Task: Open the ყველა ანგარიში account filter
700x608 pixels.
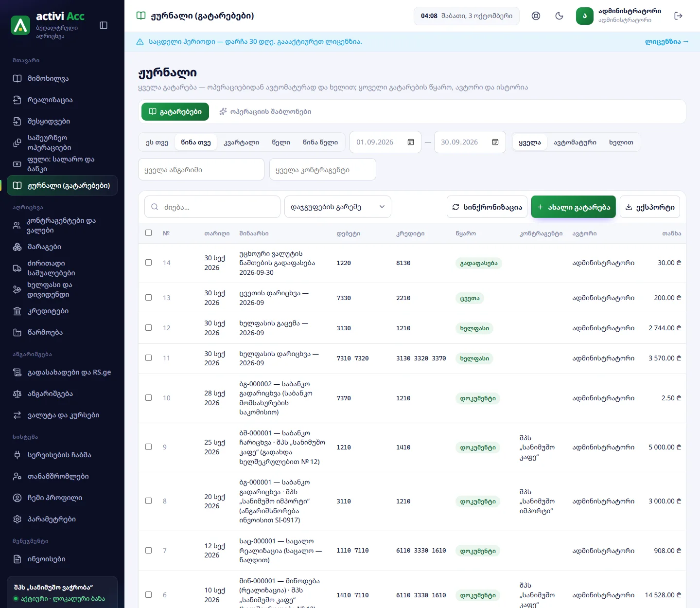Action: click(x=201, y=169)
